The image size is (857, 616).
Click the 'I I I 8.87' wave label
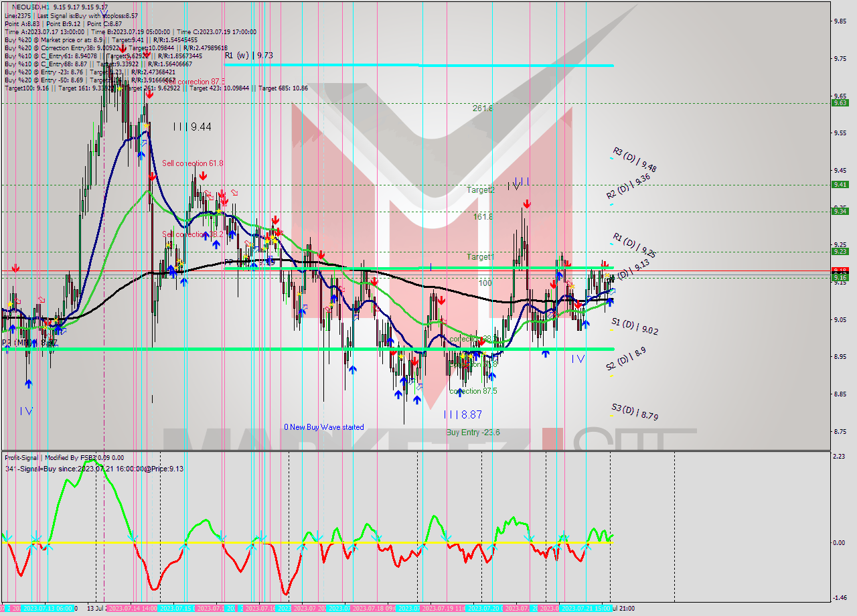[x=463, y=415]
